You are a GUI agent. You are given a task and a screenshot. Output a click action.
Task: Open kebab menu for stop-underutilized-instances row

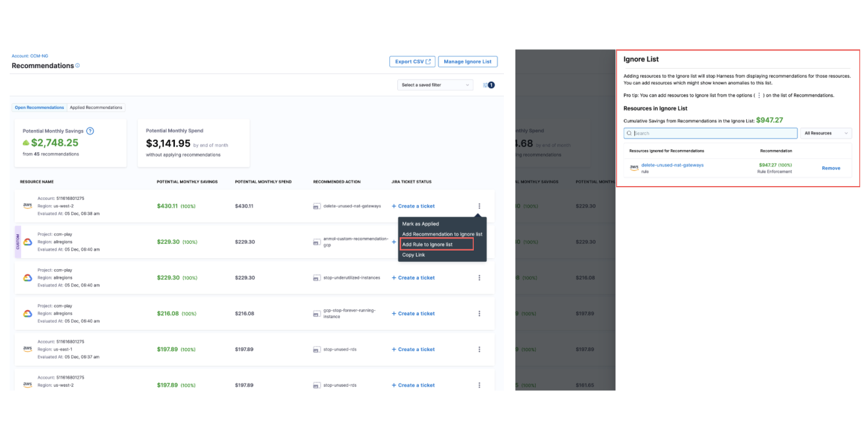click(479, 278)
